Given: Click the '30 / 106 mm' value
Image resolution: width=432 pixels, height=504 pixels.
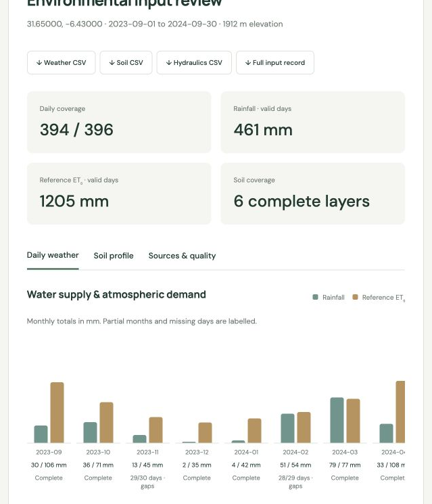Looking at the screenshot, I should pyautogui.click(x=49, y=465).
